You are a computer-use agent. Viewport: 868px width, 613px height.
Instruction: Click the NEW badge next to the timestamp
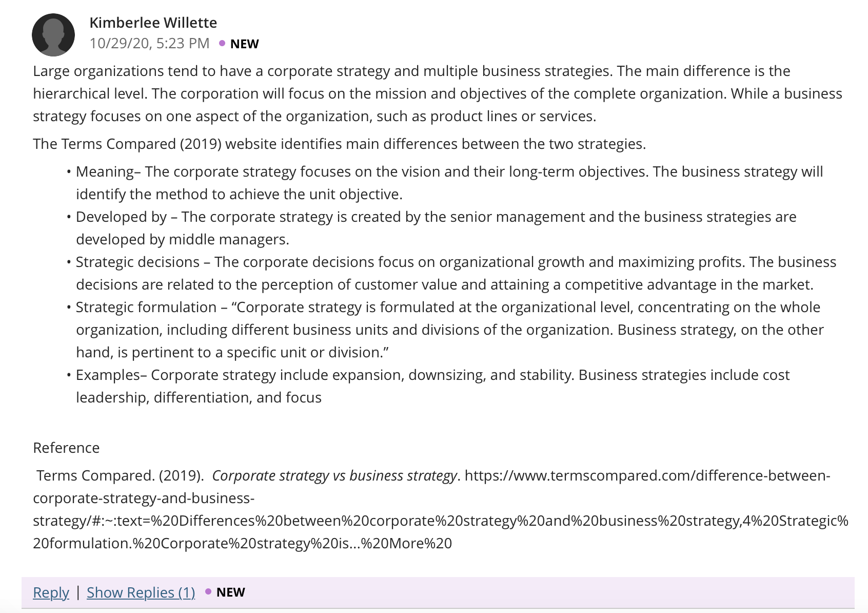tap(244, 44)
